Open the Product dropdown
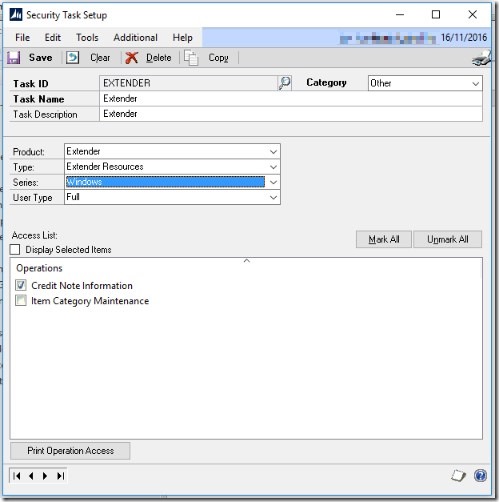499x502 pixels. [x=273, y=152]
